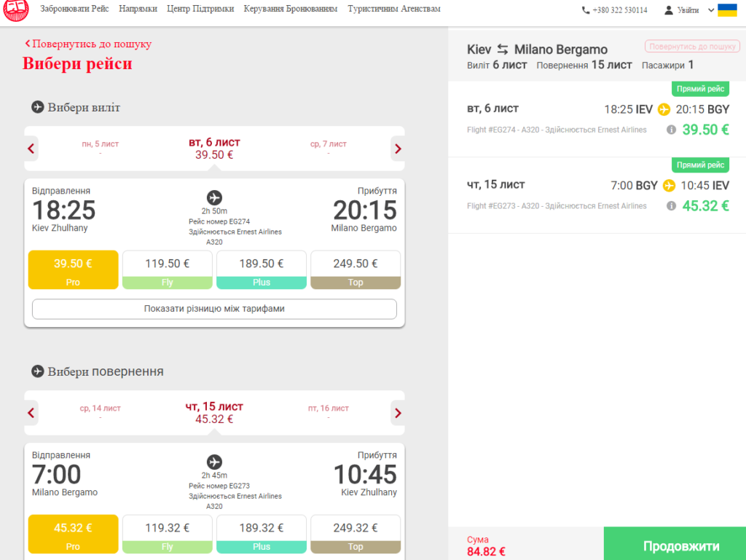
Task: Select Pro fare 39.50 € for departure
Action: [x=74, y=270]
